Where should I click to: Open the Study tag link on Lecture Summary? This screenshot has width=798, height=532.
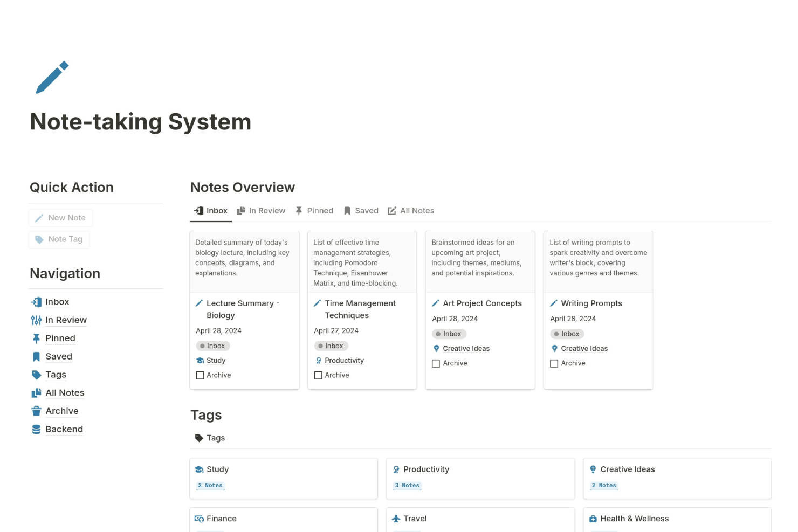[216, 360]
